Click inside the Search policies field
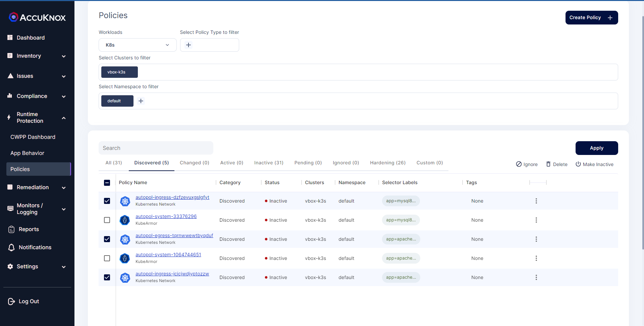The height and width of the screenshot is (326, 644). click(156, 148)
